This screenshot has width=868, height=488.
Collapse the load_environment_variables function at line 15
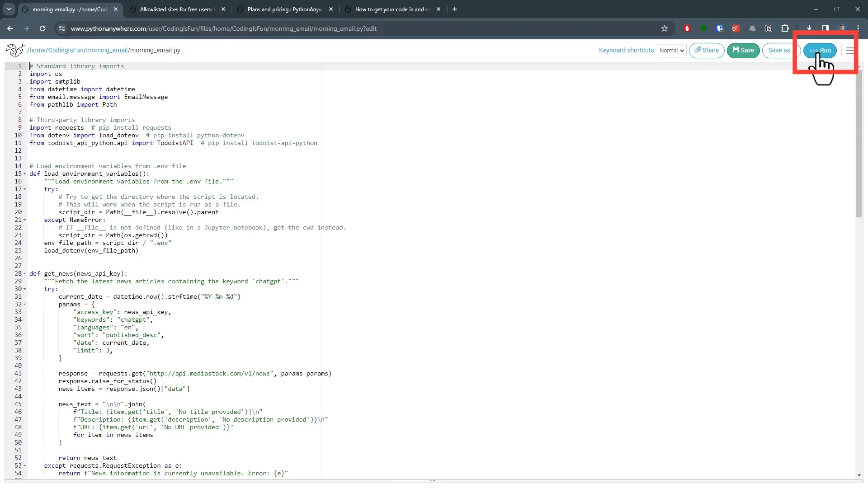pyautogui.click(x=24, y=174)
